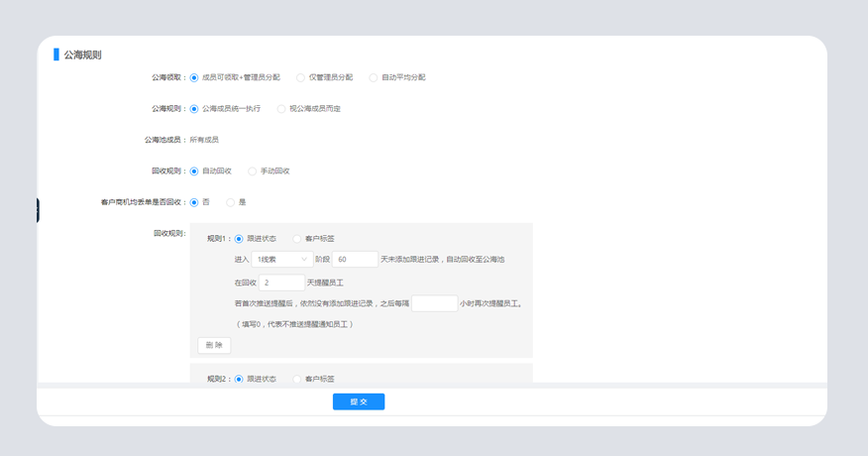Select 自动平均分配 radio option
The image size is (868, 456).
pos(374,77)
